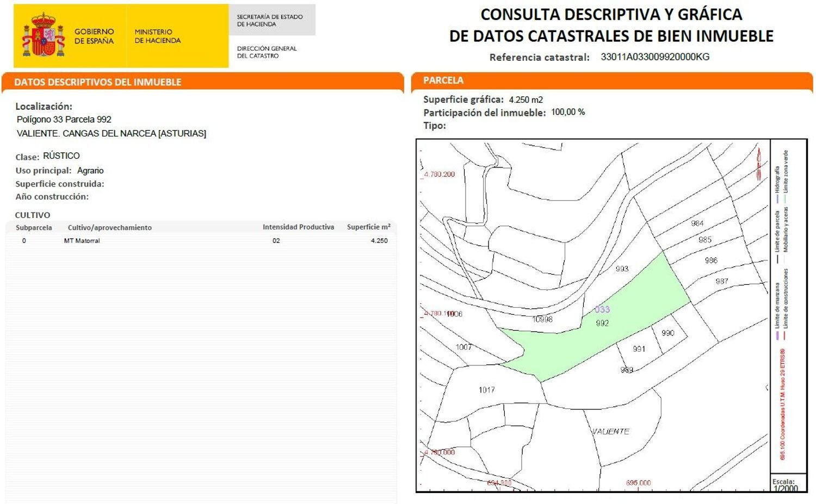The height and width of the screenshot is (504, 816).
Task: Click the MT Matorral row in the table
Action: (82, 240)
